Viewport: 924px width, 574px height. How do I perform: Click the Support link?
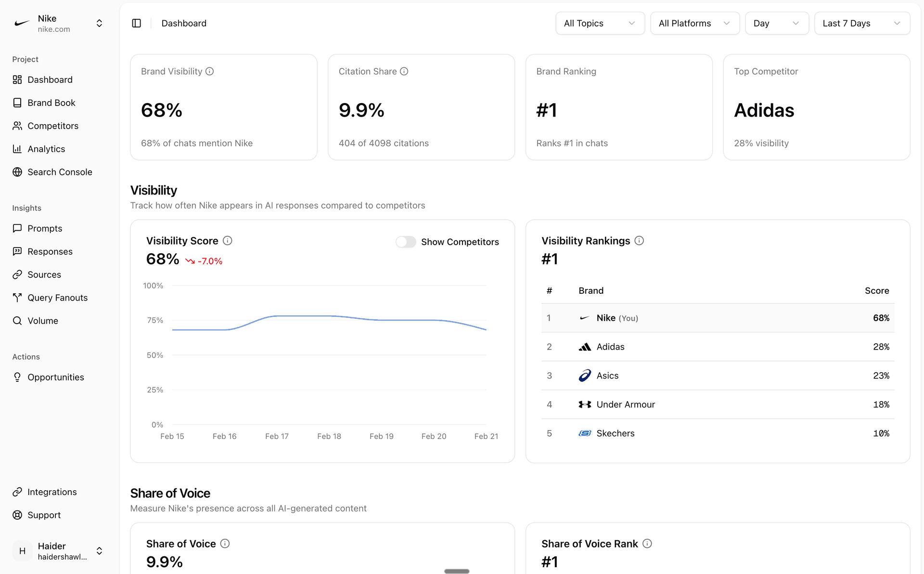pos(44,515)
